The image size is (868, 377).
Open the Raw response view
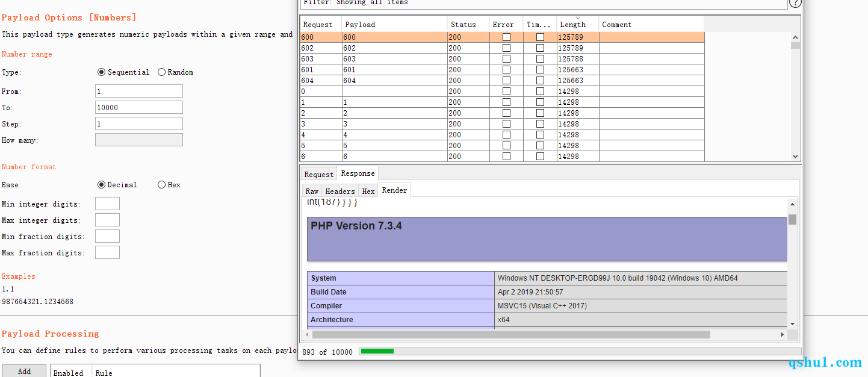pos(312,191)
